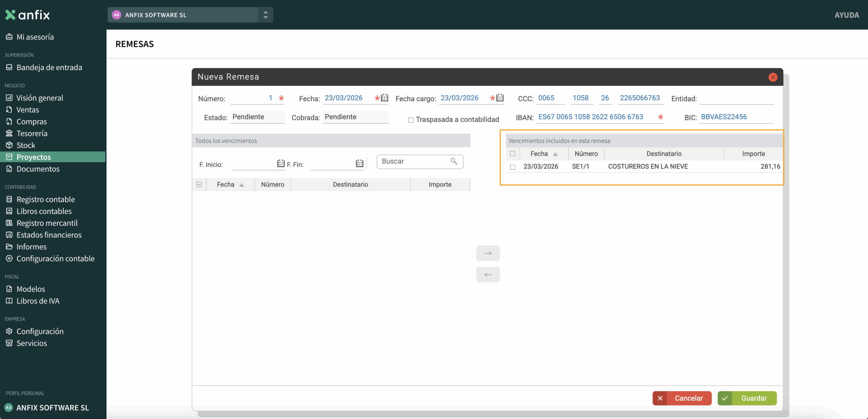
Task: Click into the Buscar search field
Action: [x=414, y=161]
